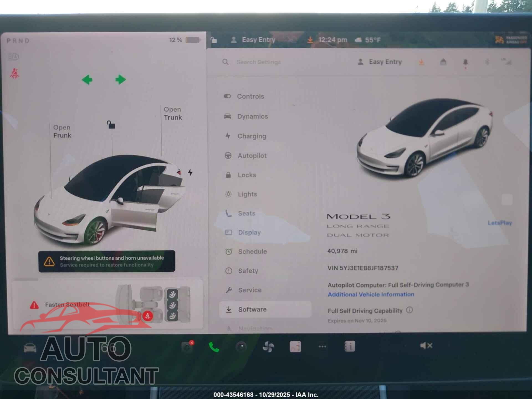Tap the seatbelt warning indicator icon
The image size is (532, 399).
pyautogui.click(x=14, y=73)
